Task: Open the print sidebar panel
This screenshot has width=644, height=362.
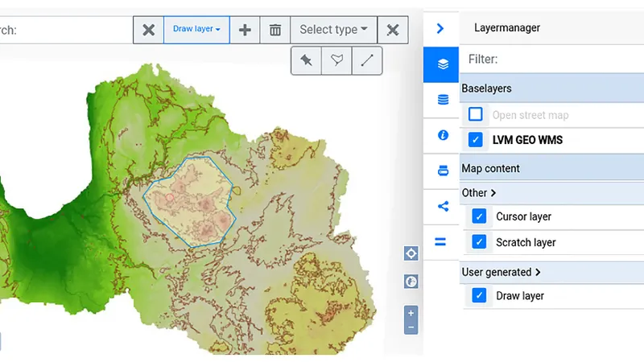Action: [441, 171]
